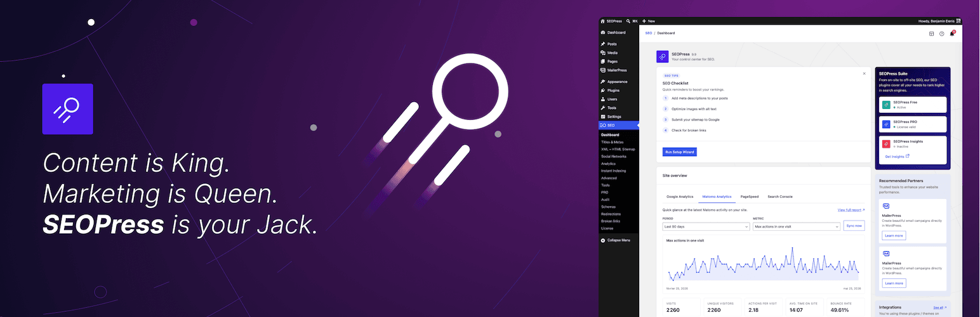980x317 pixels.
Task: Open Social Networks submenu item
Action: (x=614, y=156)
